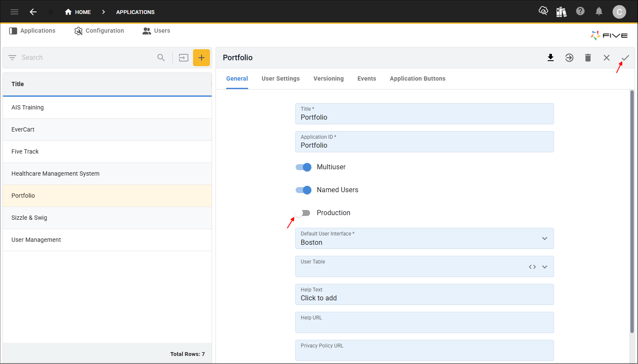Cancel editing with the X icon
This screenshot has width=638, height=364.
(607, 58)
